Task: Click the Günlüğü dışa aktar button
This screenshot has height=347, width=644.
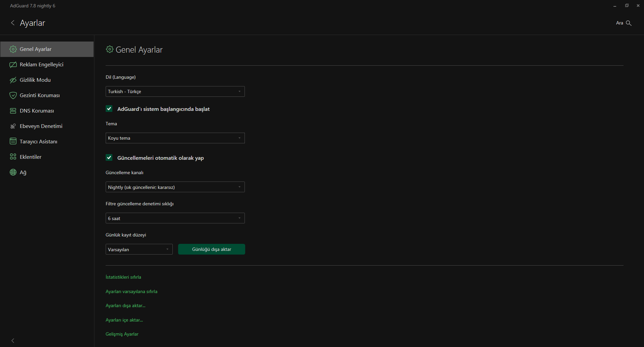Action: pos(212,249)
